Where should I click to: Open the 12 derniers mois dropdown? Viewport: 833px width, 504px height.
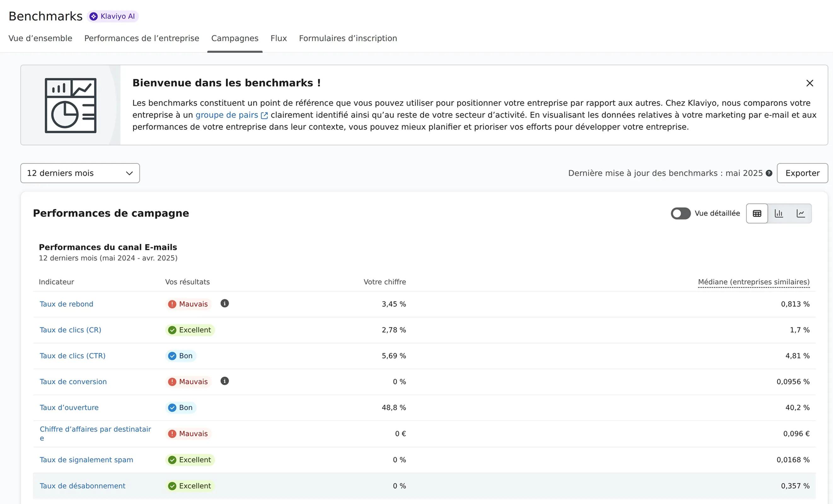(80, 173)
